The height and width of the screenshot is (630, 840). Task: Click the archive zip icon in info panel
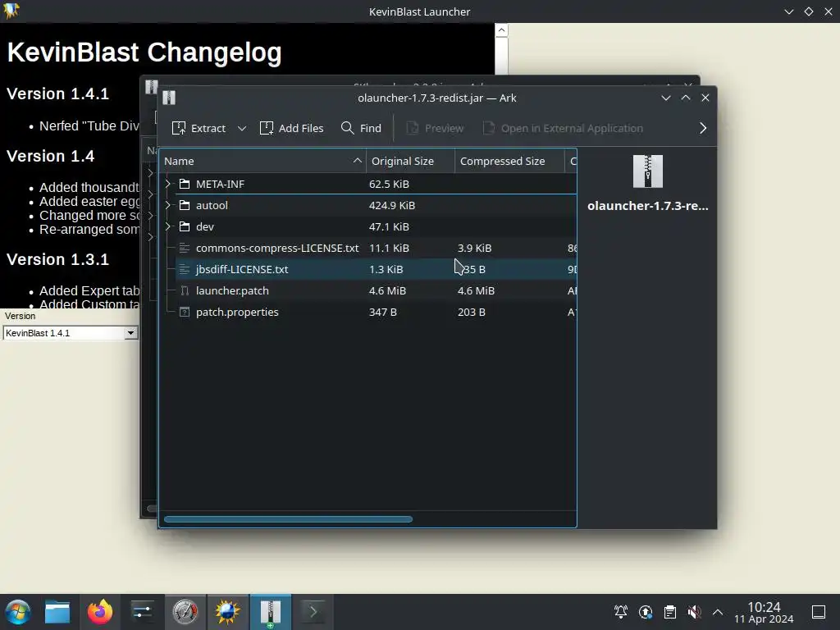point(648,171)
